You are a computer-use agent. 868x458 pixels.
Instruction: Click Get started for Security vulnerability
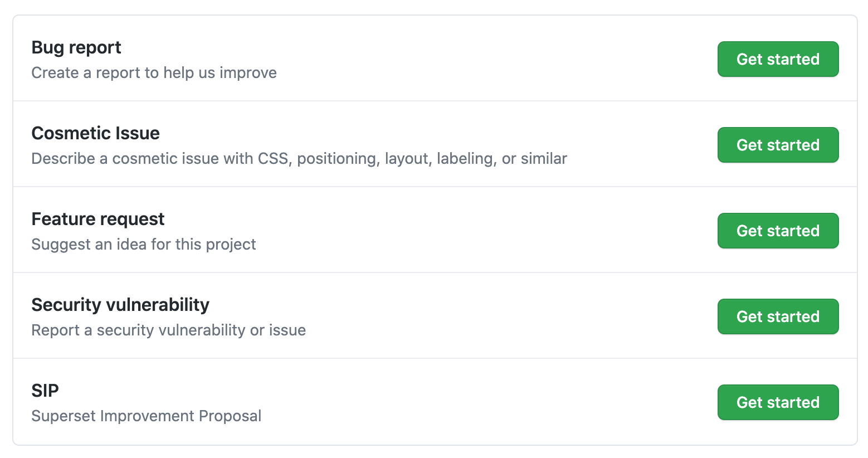(x=778, y=316)
